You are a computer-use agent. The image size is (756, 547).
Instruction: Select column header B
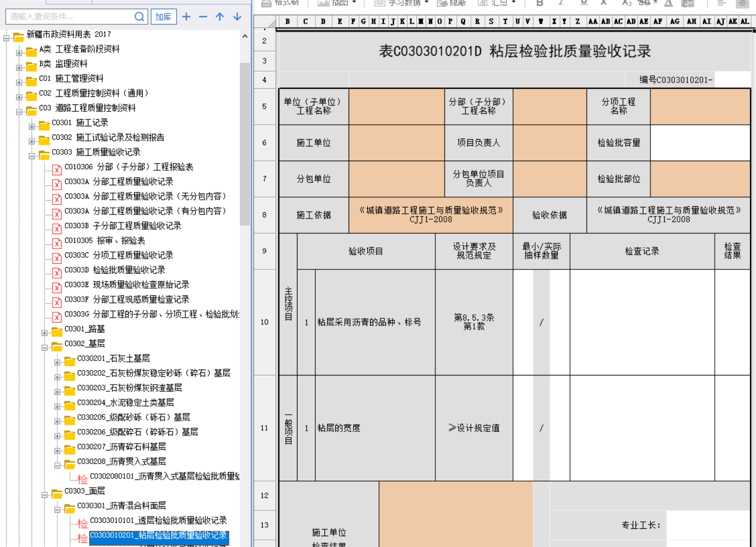pos(288,21)
